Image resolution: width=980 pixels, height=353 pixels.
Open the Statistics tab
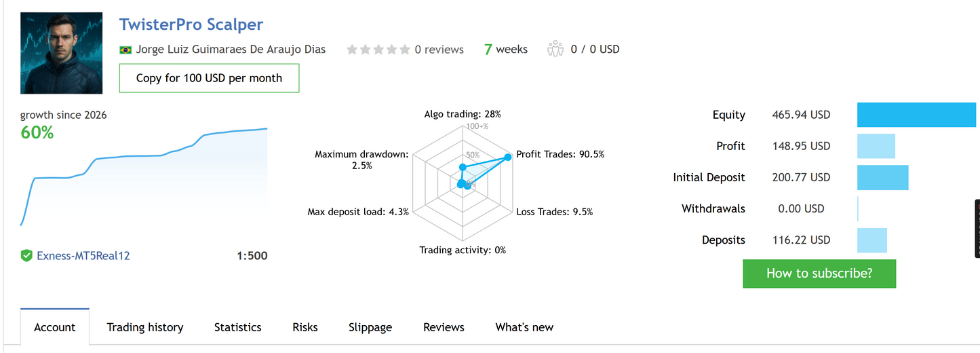(x=237, y=327)
